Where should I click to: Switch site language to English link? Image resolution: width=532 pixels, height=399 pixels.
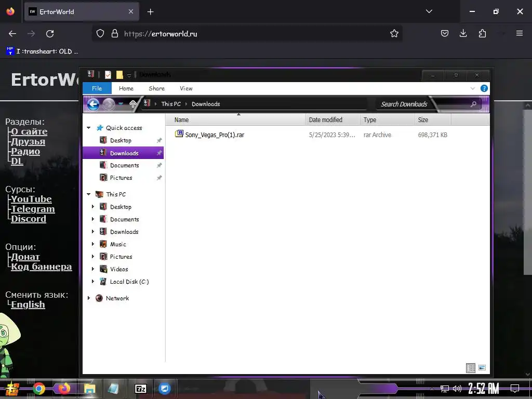[x=28, y=304]
